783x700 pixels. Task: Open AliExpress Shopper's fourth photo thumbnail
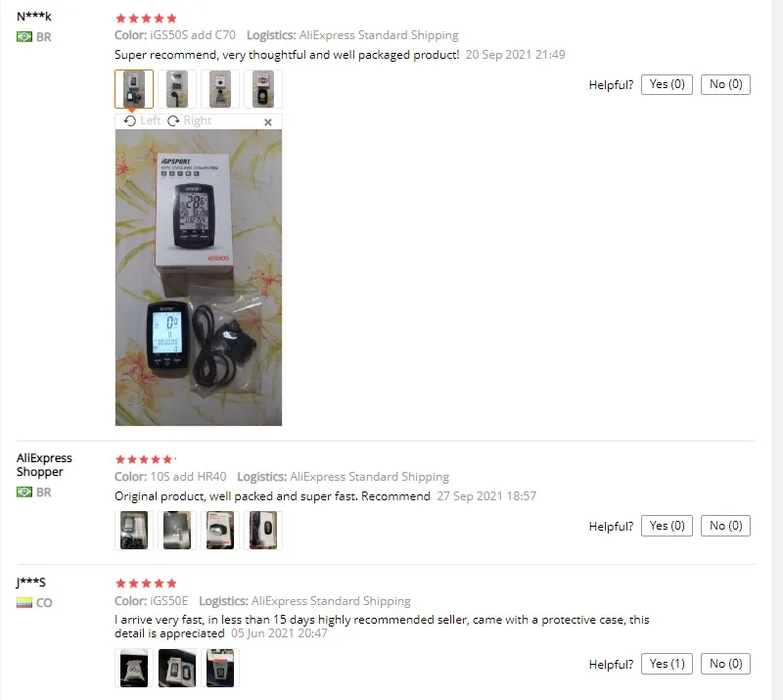263,530
